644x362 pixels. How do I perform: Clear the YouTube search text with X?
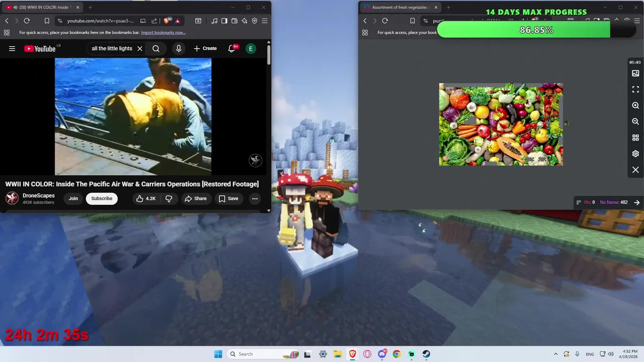(140, 49)
